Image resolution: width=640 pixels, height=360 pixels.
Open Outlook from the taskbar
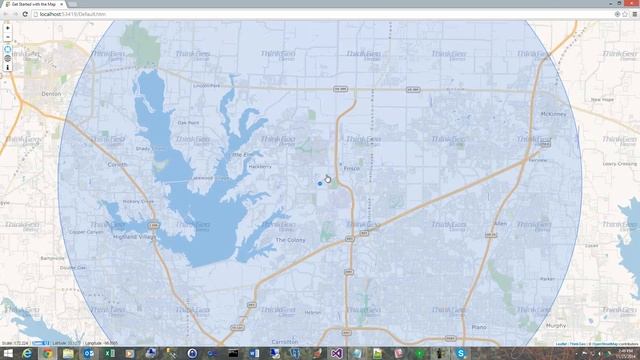[89, 353]
